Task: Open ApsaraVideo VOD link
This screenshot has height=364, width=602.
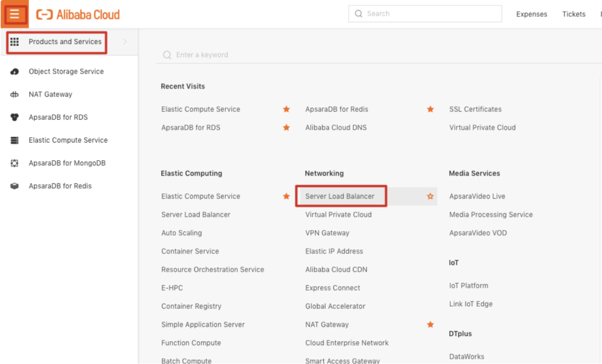Action: click(x=478, y=233)
